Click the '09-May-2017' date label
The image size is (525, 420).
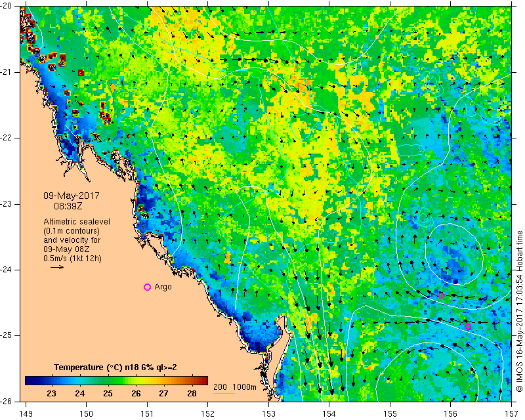point(72,196)
